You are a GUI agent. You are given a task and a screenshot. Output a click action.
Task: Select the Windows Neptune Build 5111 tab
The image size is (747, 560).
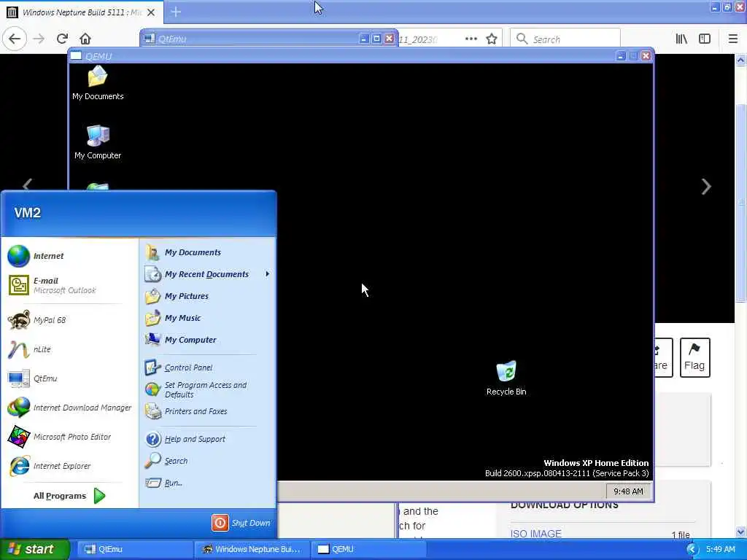pyautogui.click(x=82, y=12)
